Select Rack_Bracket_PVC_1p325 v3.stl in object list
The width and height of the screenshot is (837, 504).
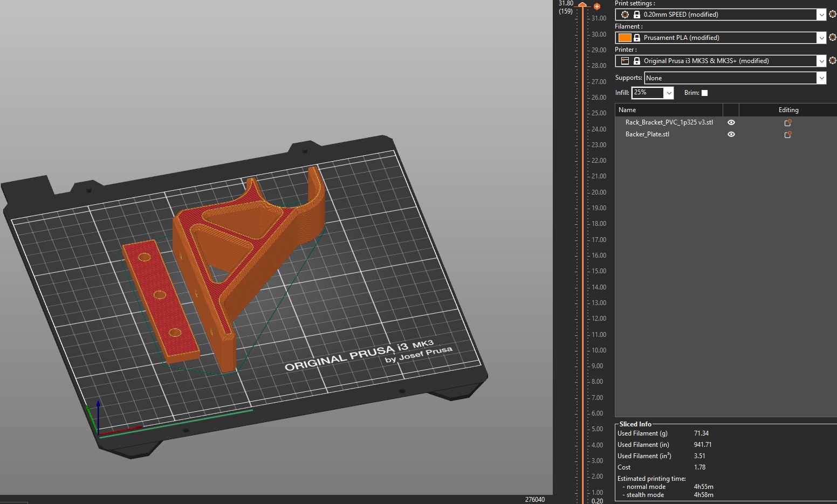point(669,122)
